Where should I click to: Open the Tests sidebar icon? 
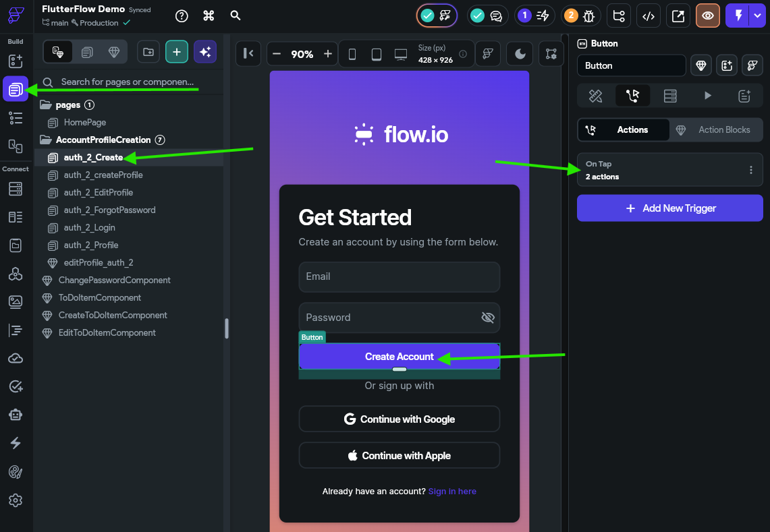[16, 387]
